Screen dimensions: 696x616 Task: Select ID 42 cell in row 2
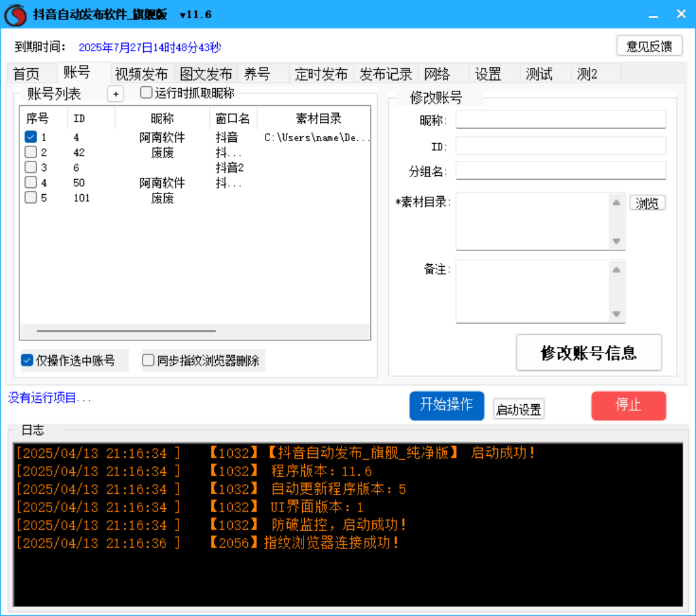79,153
